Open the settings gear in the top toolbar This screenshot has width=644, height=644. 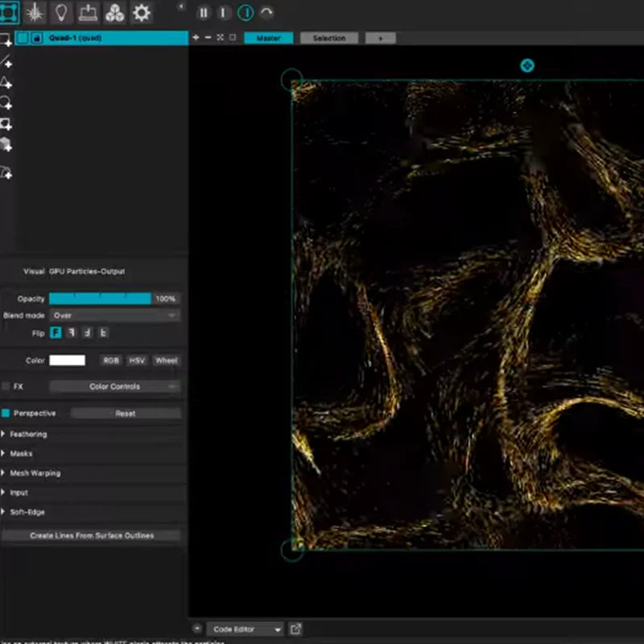click(x=142, y=12)
